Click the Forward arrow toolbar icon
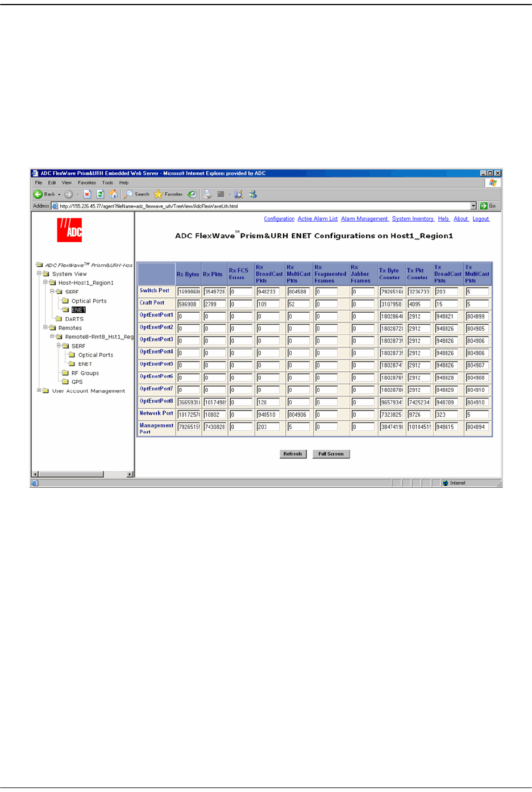The image size is (532, 792). point(69,194)
